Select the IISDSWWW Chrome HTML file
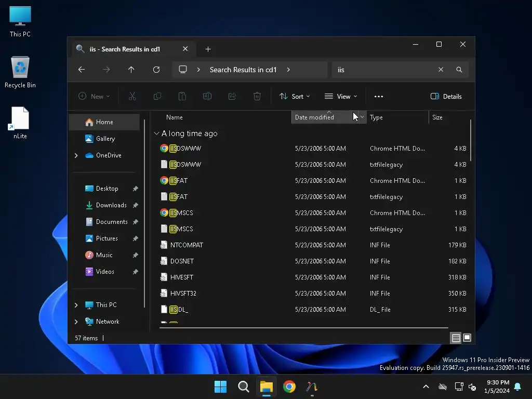Image resolution: width=532 pixels, height=399 pixels. click(x=313, y=149)
